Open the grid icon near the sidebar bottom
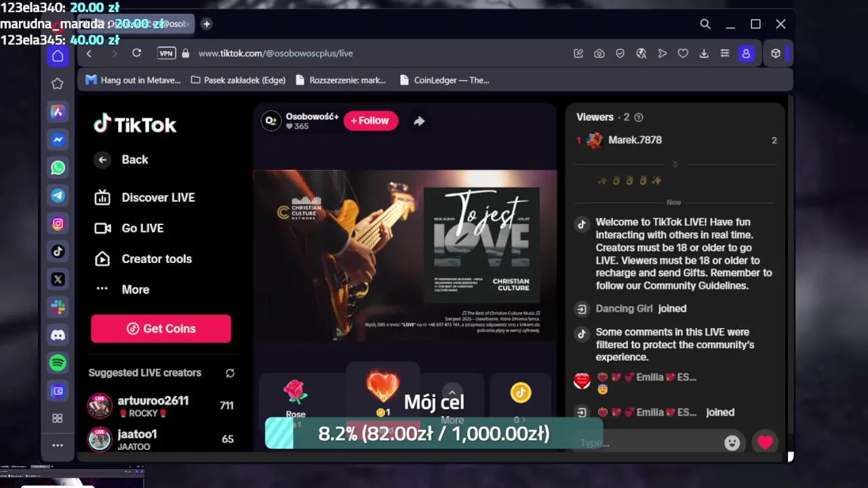 click(58, 418)
